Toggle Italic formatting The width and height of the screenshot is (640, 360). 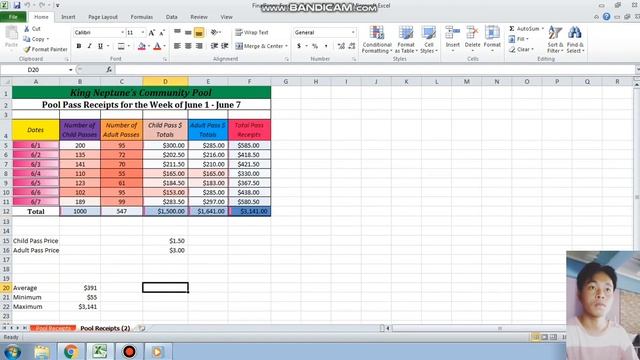(89, 46)
